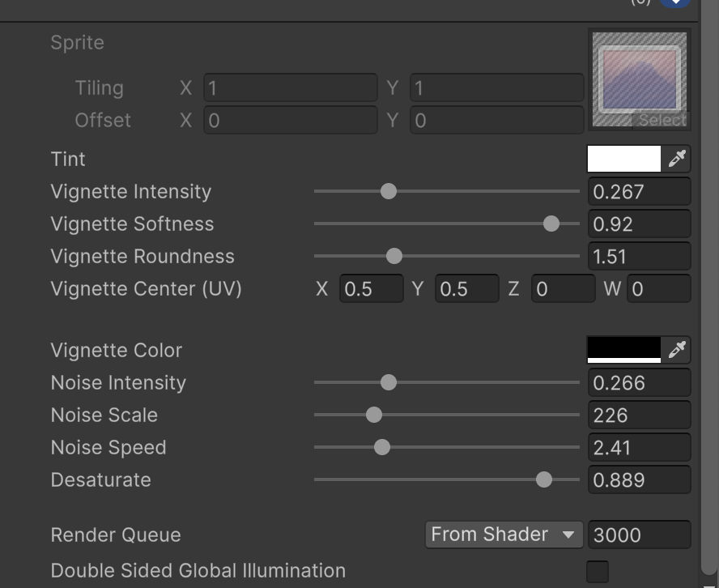719x588 pixels.
Task: Click the Vignette Softness slider handle
Action: (551, 224)
